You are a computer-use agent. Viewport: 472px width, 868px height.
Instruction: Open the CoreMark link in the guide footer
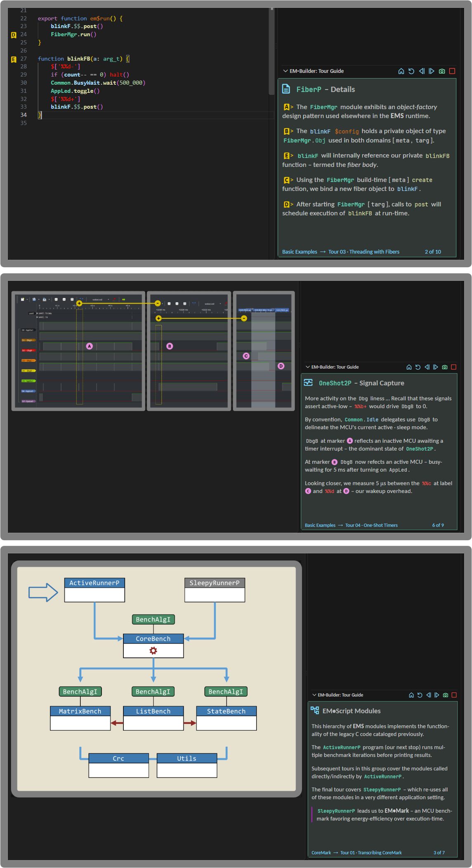coord(321,853)
